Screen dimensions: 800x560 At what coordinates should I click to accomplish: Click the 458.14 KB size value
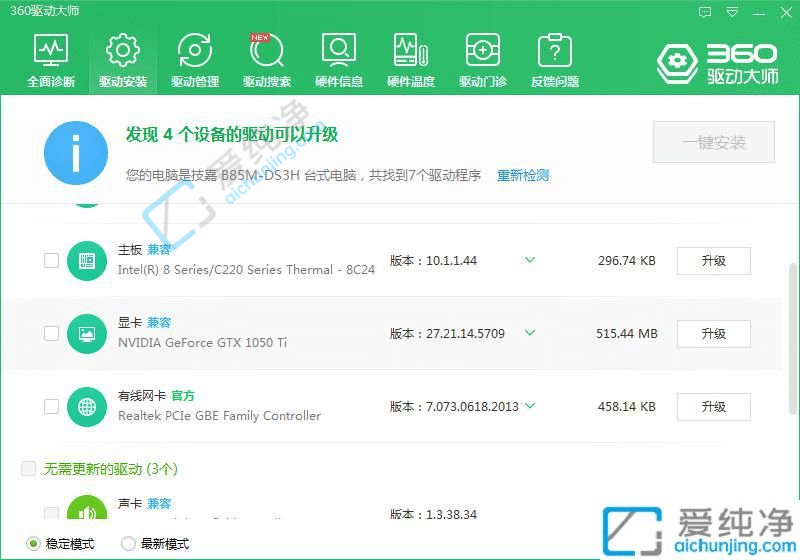pyautogui.click(x=627, y=406)
